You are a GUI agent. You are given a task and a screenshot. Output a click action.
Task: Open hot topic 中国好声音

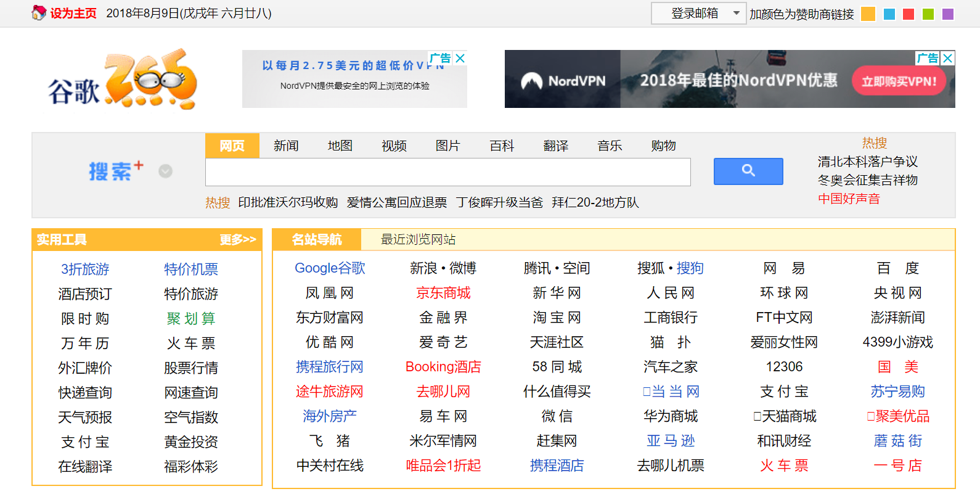click(849, 199)
